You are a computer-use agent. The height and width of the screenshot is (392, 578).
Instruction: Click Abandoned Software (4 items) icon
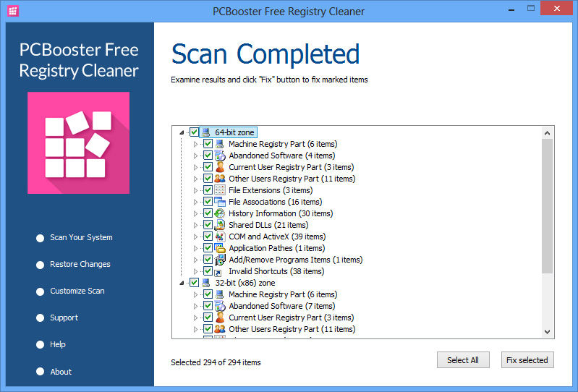click(x=220, y=155)
